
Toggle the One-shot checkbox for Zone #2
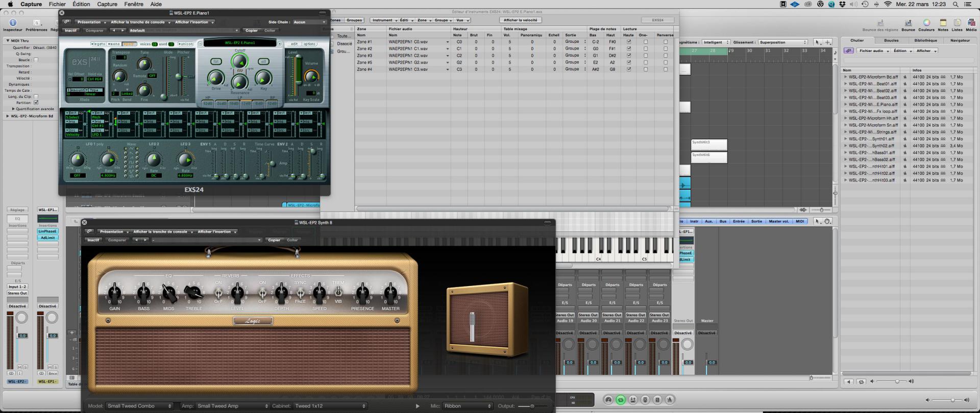point(646,49)
